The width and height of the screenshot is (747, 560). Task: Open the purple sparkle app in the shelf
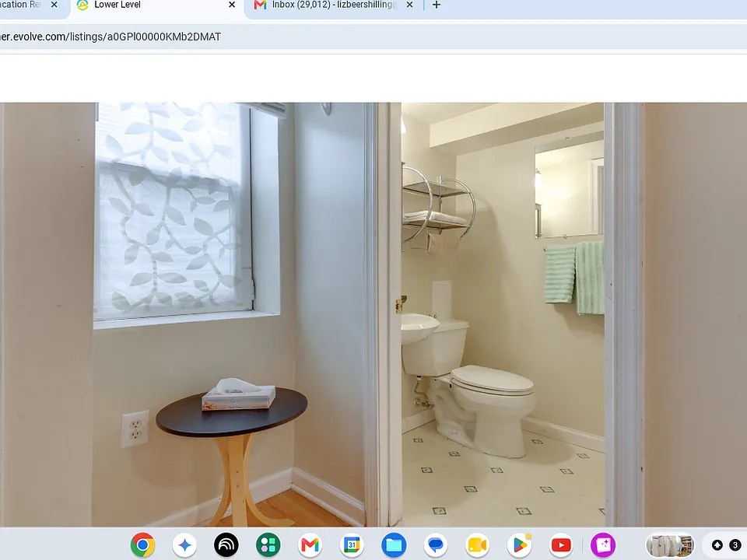[603, 544]
